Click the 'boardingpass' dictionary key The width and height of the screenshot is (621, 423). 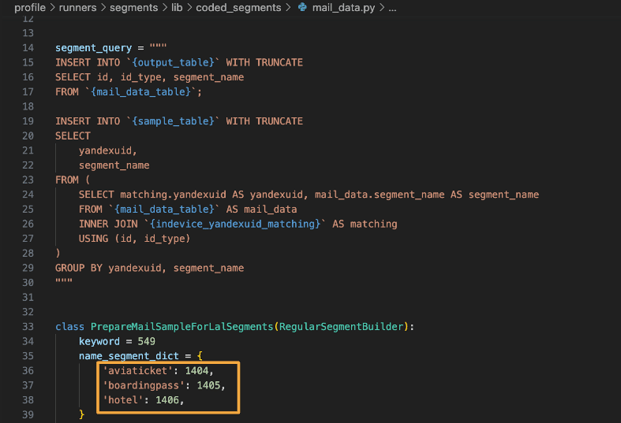click(x=143, y=385)
